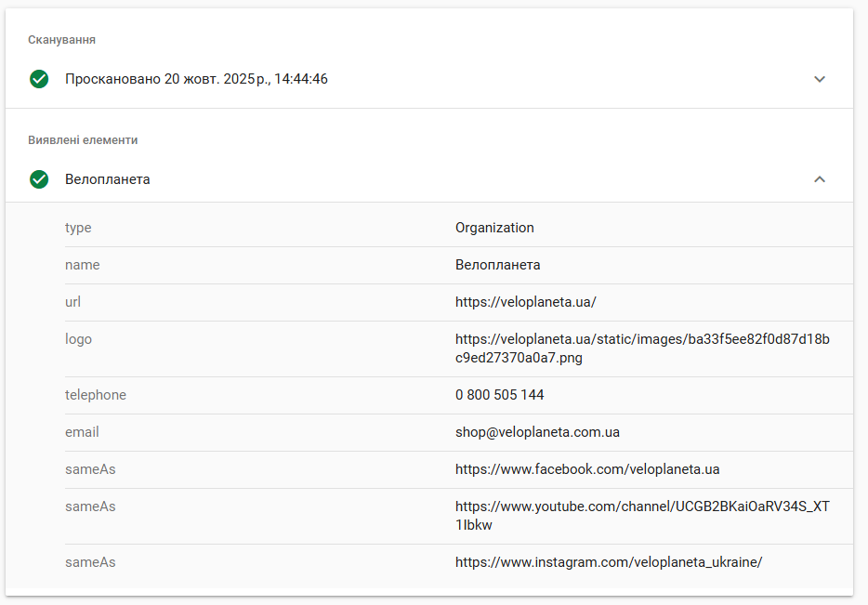Click the shop@veloplaneta.com.ua email value

click(x=537, y=432)
